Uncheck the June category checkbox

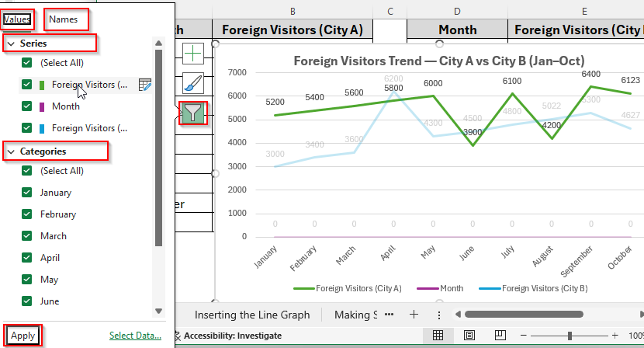26,301
